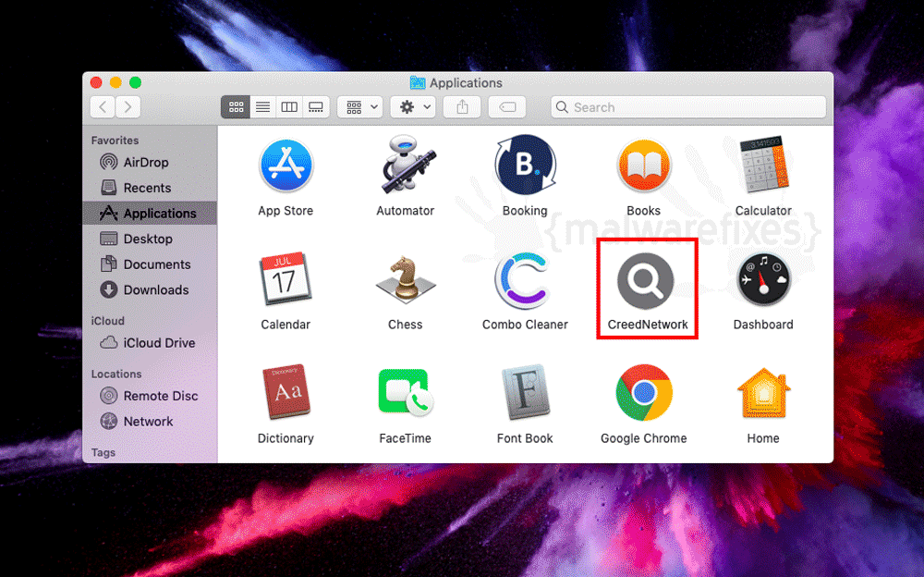Click the Locations sidebar section header
This screenshot has width=924, height=577.
click(116, 374)
